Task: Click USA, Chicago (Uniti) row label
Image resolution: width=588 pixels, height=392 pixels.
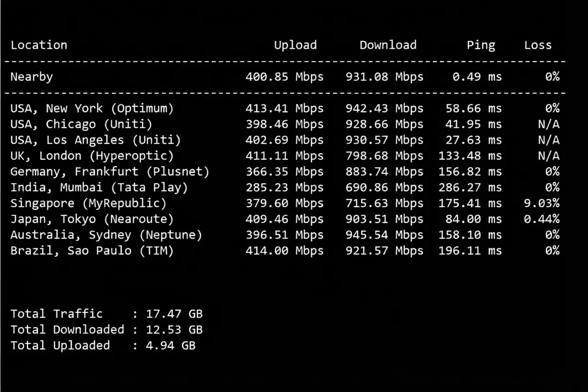Action: pyautogui.click(x=82, y=124)
